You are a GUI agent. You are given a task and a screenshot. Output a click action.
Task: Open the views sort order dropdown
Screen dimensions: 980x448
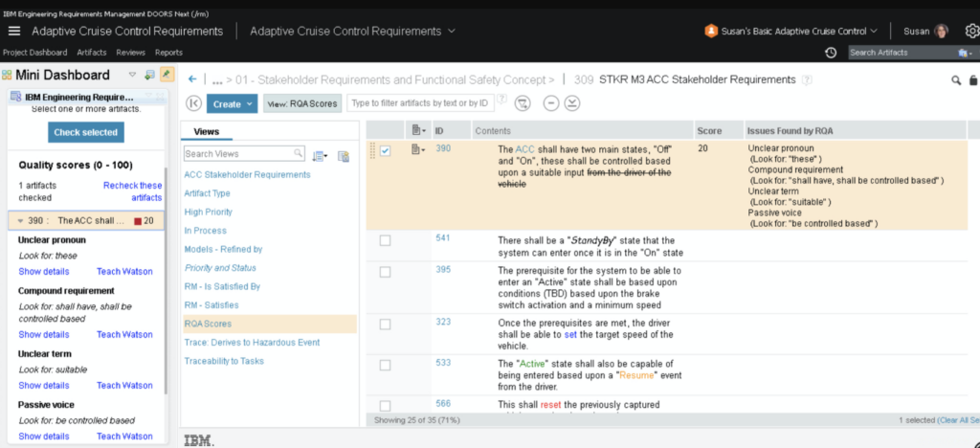320,156
